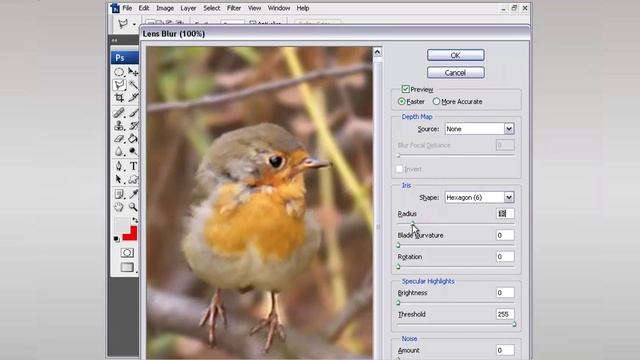Toggle the Invert depth map checkbox
This screenshot has height=360, width=640.
pyautogui.click(x=400, y=169)
